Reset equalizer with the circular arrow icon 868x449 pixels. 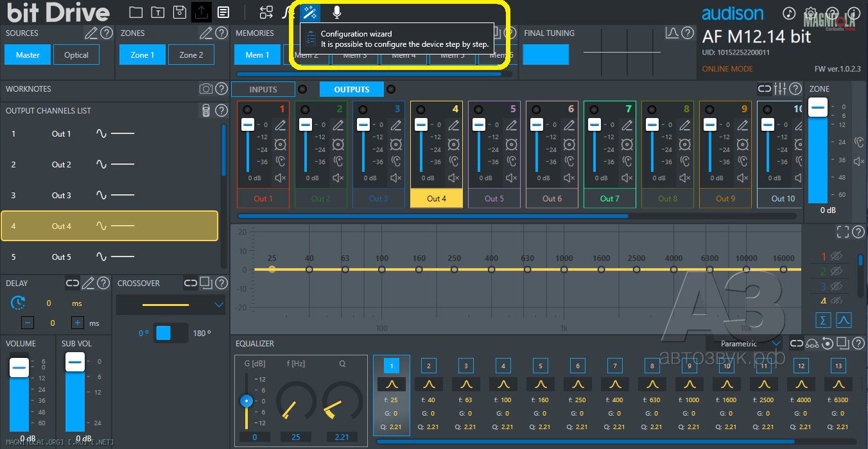coord(828,343)
